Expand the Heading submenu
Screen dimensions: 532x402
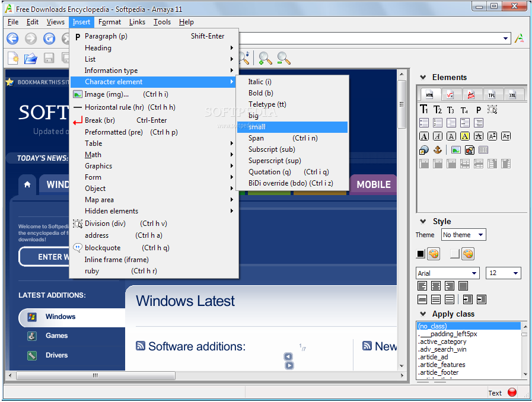pos(154,48)
